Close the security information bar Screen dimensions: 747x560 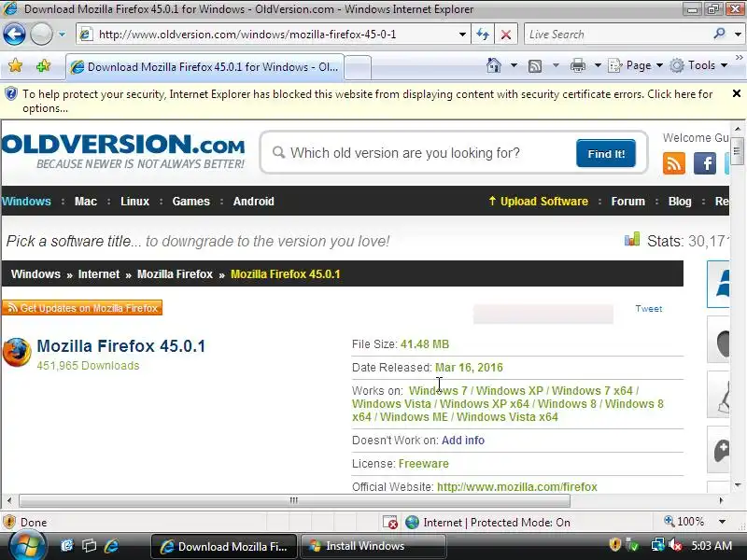point(736,94)
